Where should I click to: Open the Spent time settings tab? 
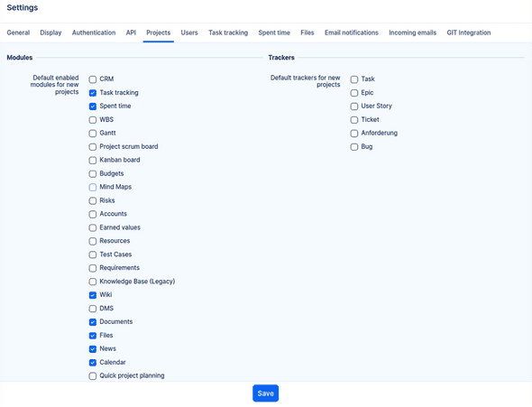[x=274, y=32]
